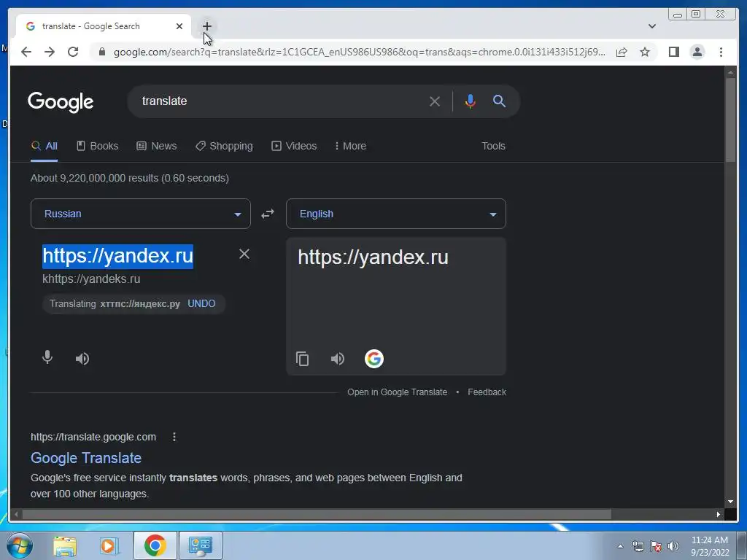Viewport: 747px width, 560px height.
Task: Go to the Google homepage logo
Action: (x=61, y=102)
